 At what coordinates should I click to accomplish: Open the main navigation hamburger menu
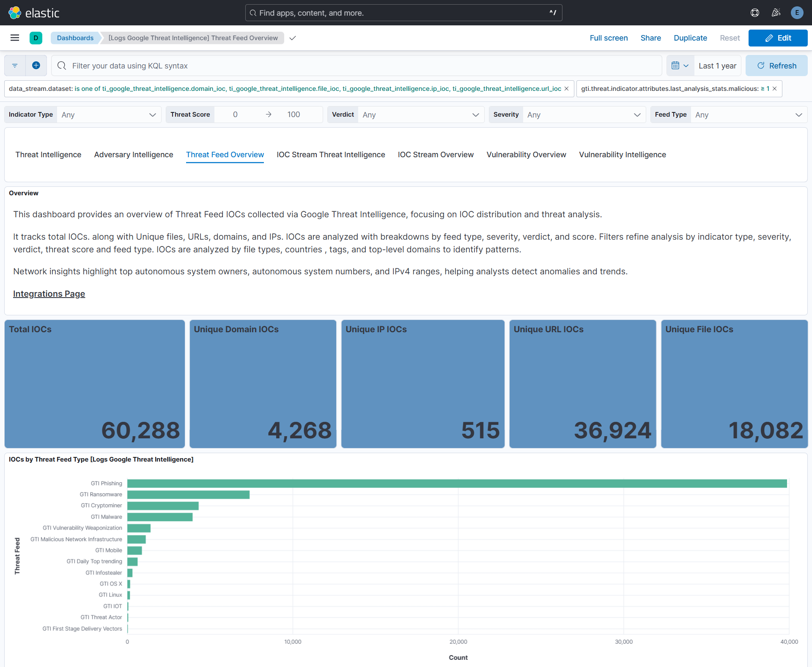(15, 38)
